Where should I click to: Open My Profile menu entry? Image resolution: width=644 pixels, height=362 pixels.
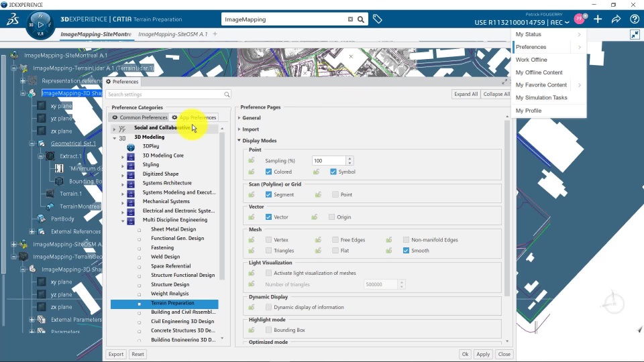pyautogui.click(x=549, y=111)
